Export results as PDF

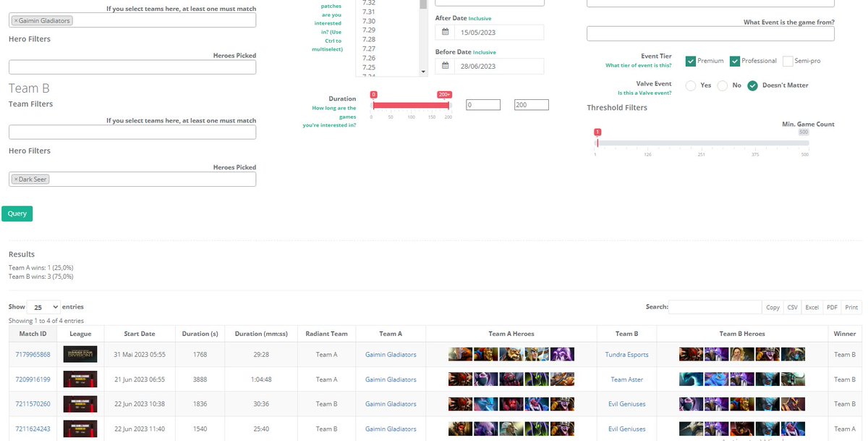coord(832,307)
